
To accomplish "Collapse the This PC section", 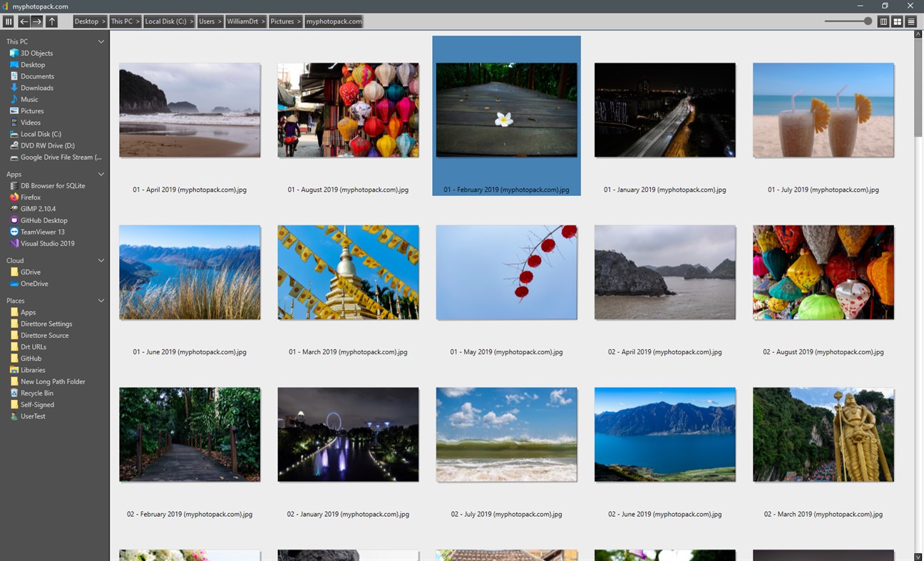I will 101,41.
